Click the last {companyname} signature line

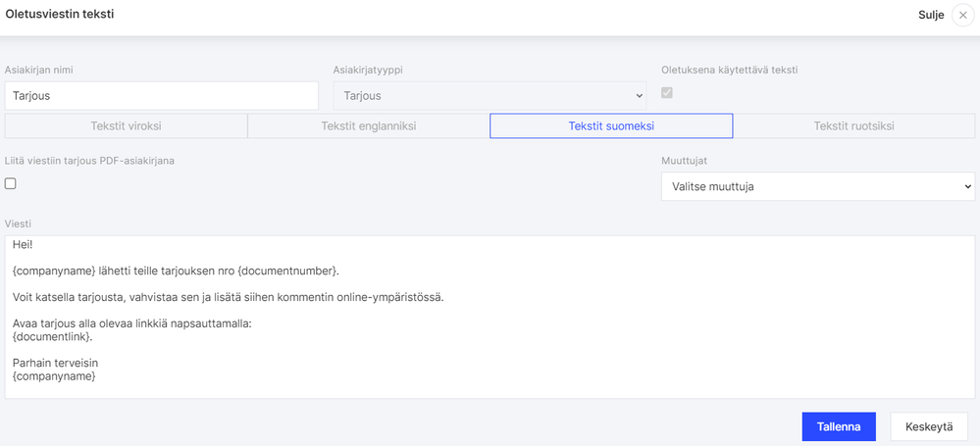pyautogui.click(x=54, y=375)
